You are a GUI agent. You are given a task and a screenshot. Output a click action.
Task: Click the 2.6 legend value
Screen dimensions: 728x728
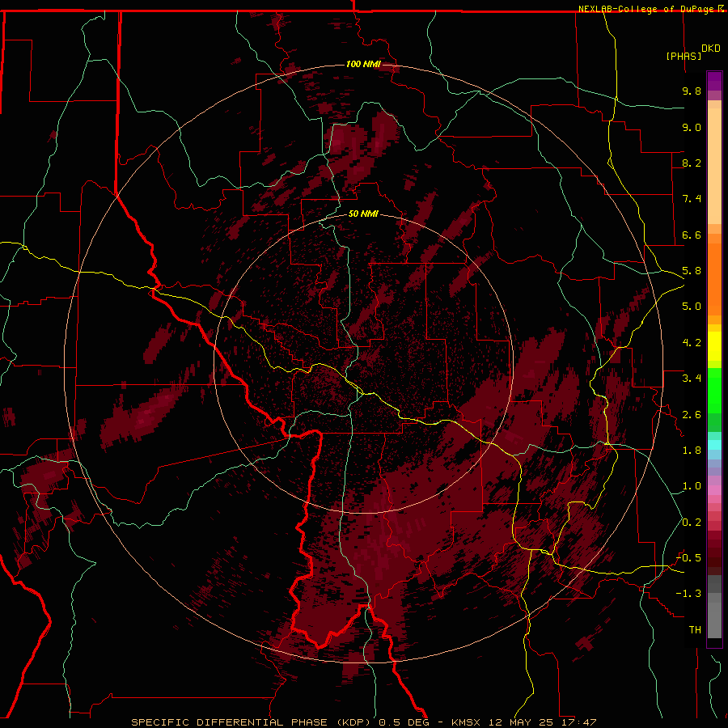692,415
